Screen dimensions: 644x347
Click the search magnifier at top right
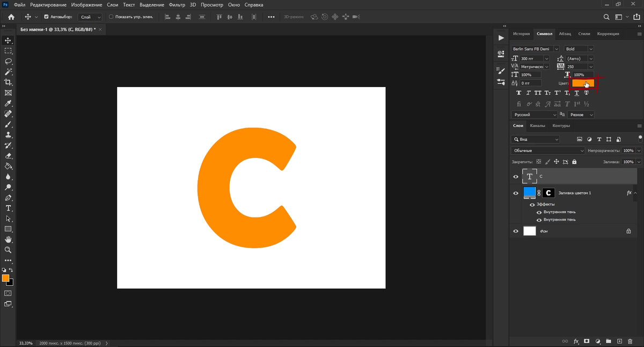pos(606,17)
